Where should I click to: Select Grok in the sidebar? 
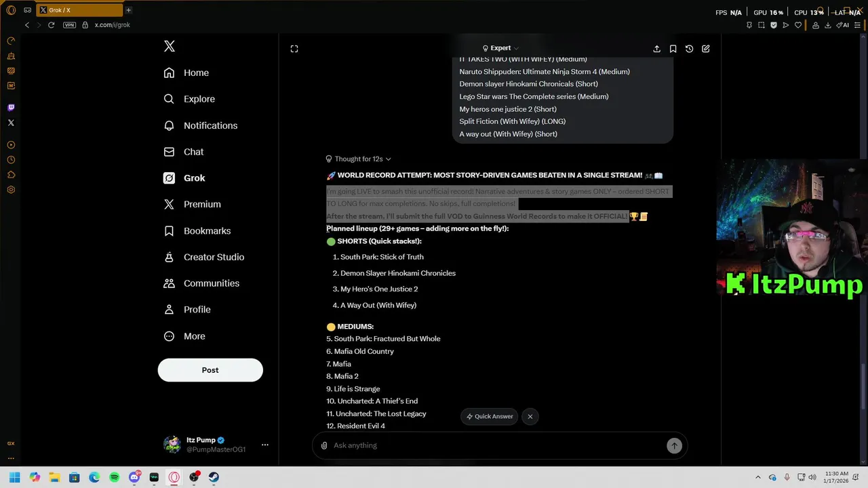[x=184, y=178]
